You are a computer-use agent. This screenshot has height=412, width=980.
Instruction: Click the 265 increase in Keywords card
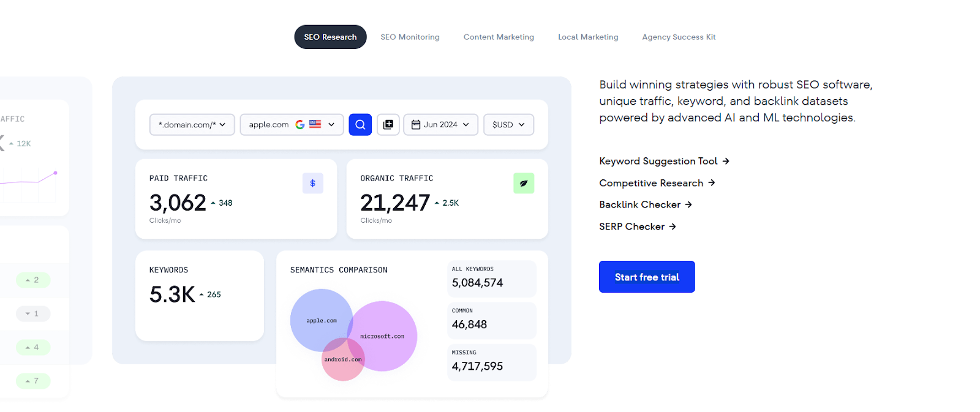coord(214,294)
